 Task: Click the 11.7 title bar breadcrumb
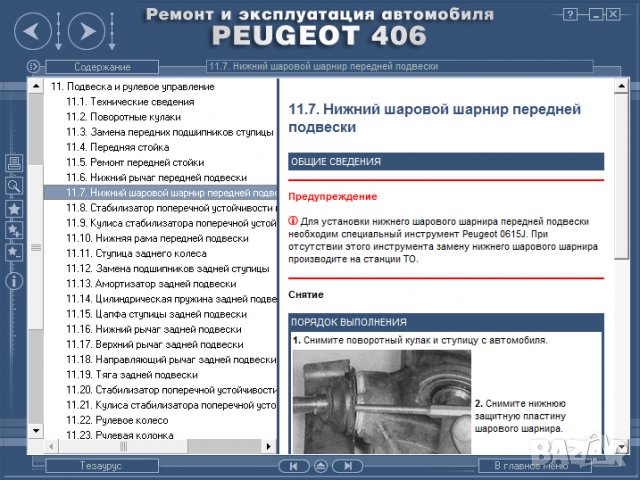[x=400, y=66]
